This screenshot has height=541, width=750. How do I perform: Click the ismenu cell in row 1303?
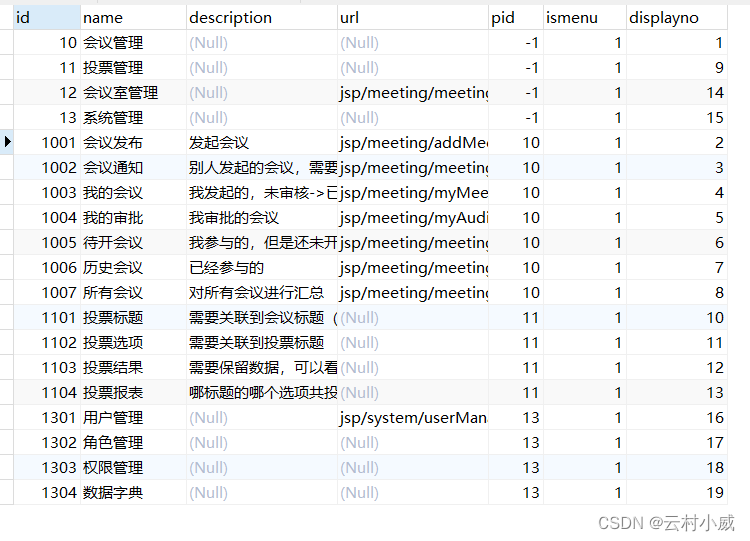(x=585, y=467)
